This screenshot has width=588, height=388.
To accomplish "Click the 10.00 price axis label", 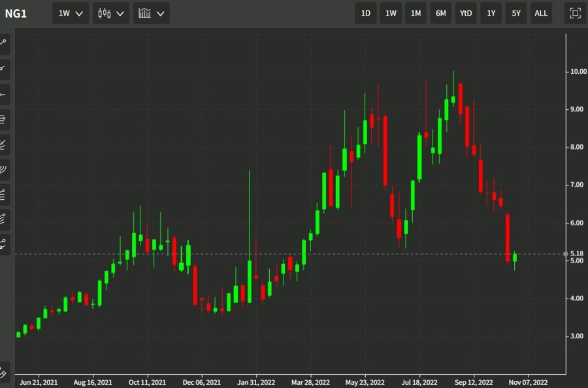I will point(578,72).
